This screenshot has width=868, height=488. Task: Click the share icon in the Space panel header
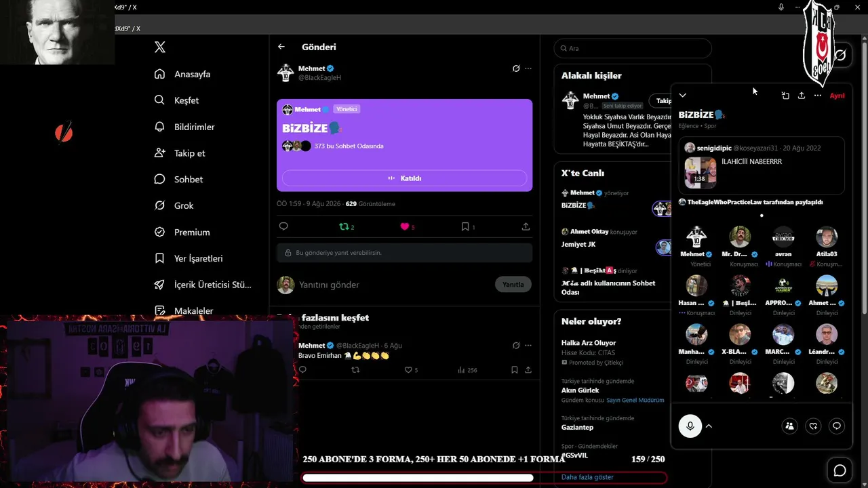tap(802, 96)
